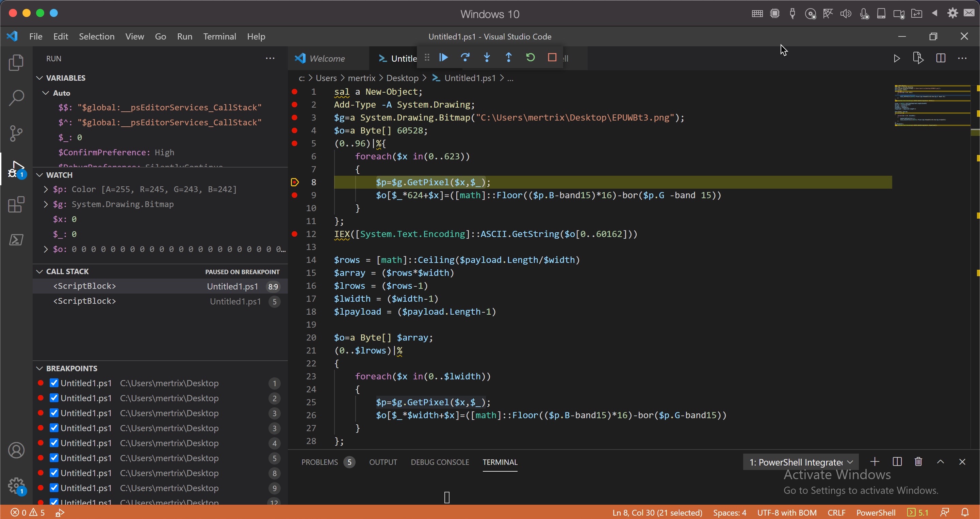Open the File menu
Screen dimensions: 980x519
[36, 36]
